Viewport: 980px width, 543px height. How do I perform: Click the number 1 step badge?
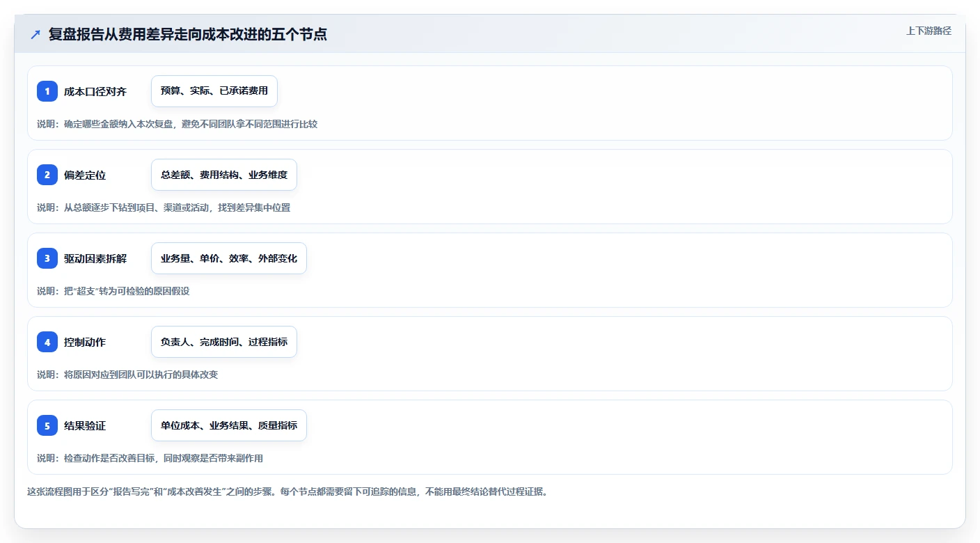tap(47, 91)
